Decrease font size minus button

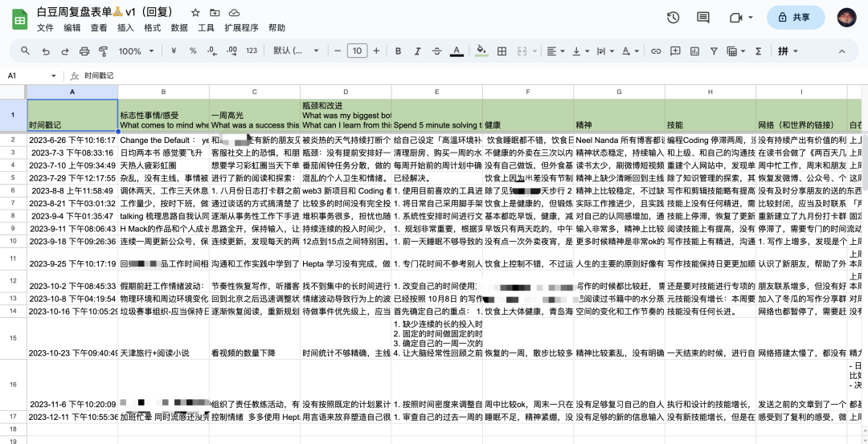coord(338,51)
